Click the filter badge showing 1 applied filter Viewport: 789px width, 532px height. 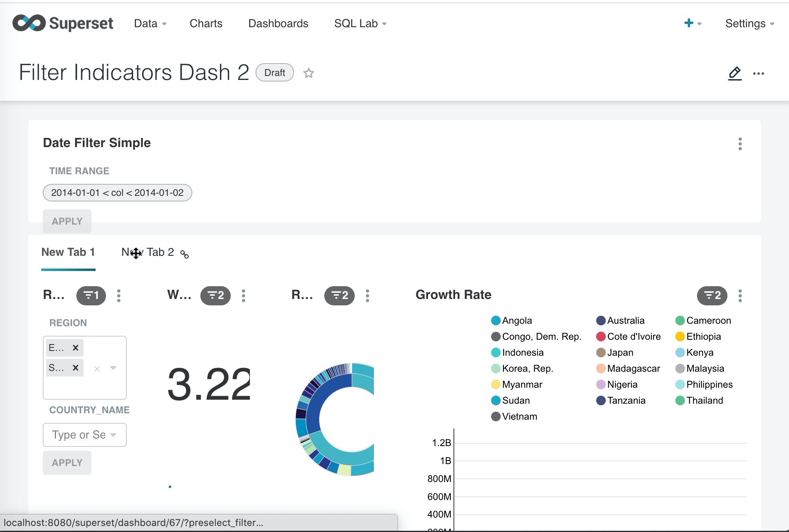(91, 296)
